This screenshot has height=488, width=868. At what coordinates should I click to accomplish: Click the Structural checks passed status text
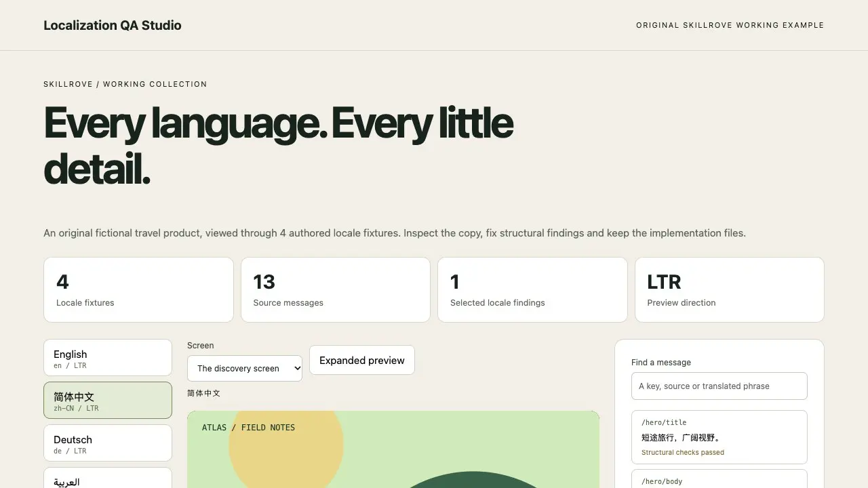click(683, 453)
